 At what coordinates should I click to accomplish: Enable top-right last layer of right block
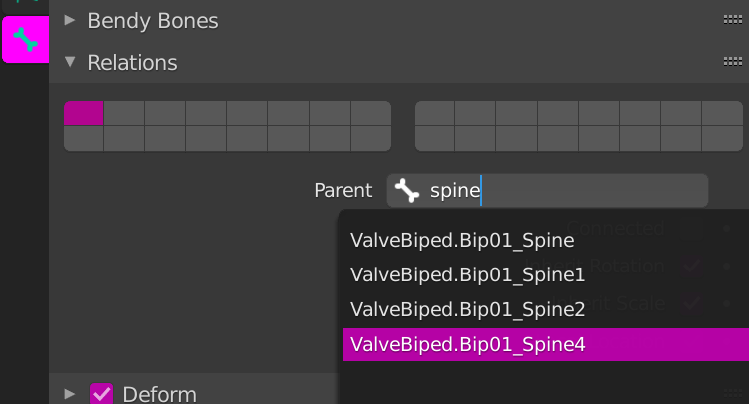(x=722, y=113)
